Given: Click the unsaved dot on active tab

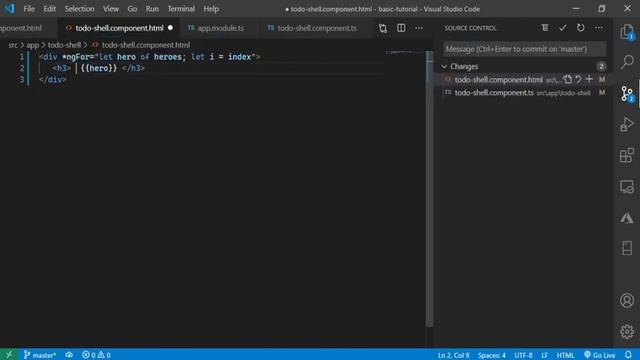Looking at the screenshot, I should point(170,28).
